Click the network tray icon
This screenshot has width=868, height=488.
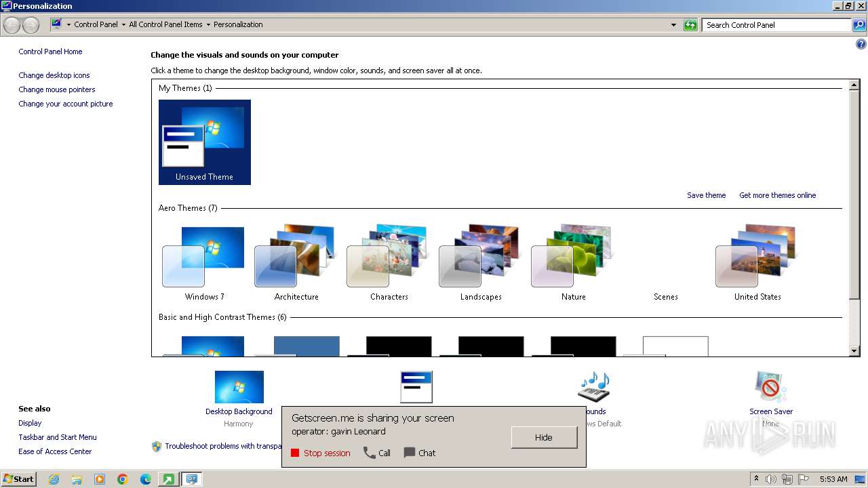pos(787,479)
